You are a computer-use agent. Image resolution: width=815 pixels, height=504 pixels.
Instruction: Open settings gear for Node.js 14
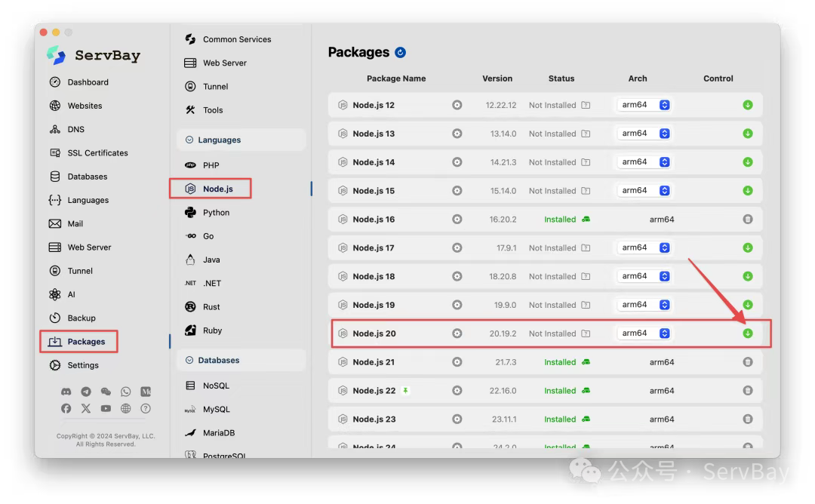pyautogui.click(x=457, y=162)
